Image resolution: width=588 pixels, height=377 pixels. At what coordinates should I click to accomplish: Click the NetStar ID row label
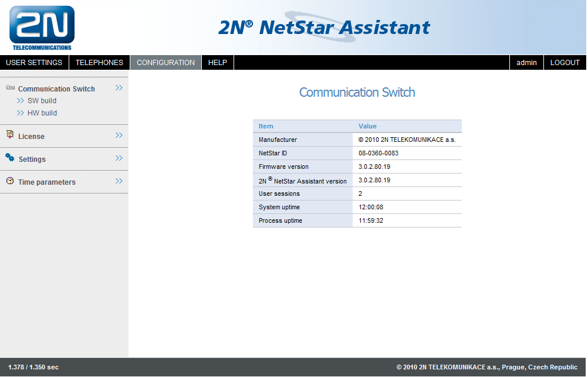273,153
